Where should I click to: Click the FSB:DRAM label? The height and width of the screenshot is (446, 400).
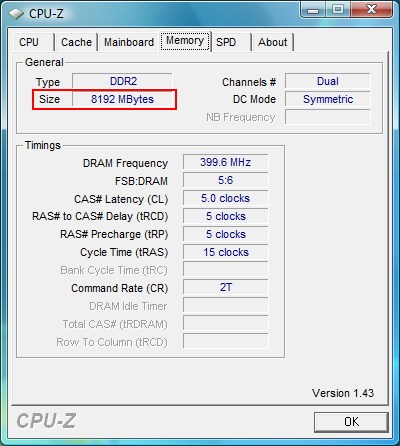point(141,181)
